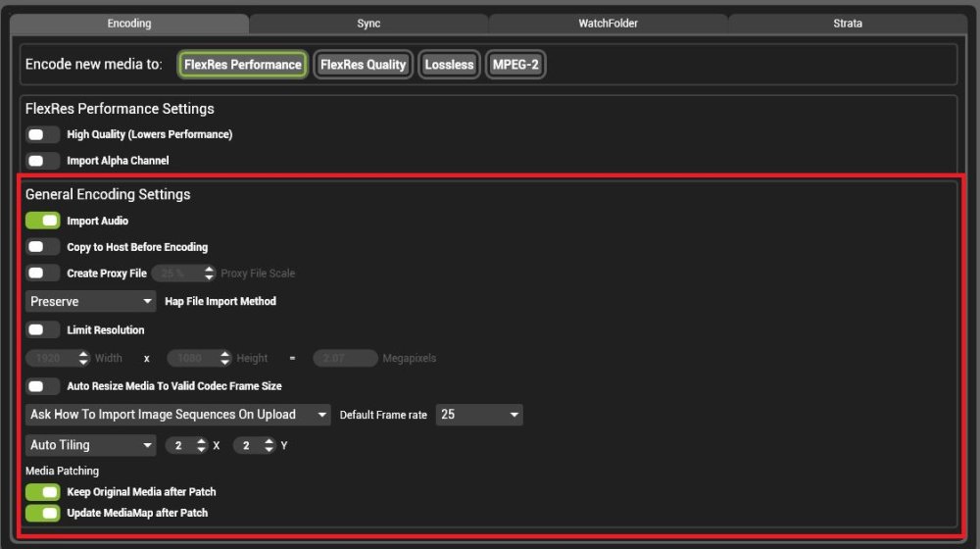The image size is (980, 549).
Task: Open image sequence import behavior dropdown
Action: (178, 415)
